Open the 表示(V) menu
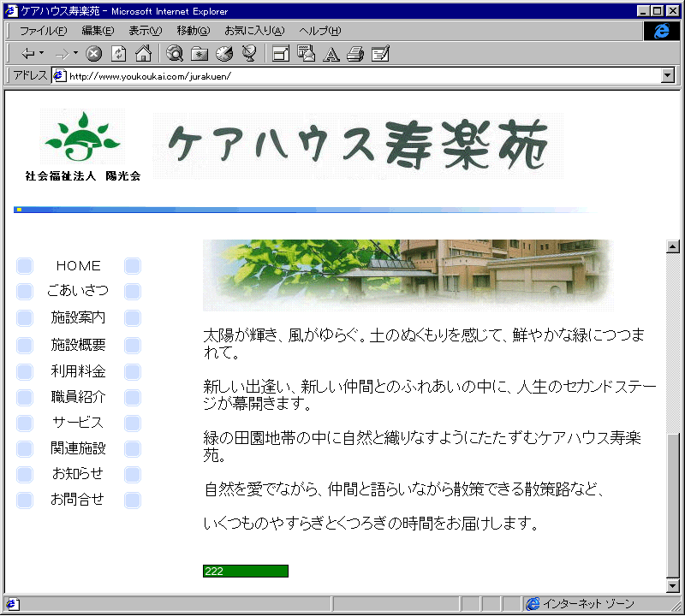 [x=145, y=31]
